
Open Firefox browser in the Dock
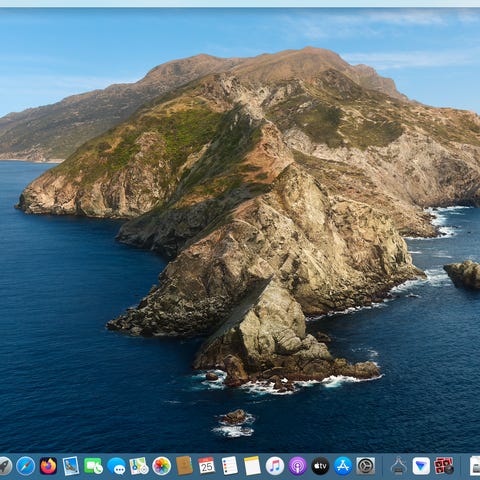click(x=48, y=466)
